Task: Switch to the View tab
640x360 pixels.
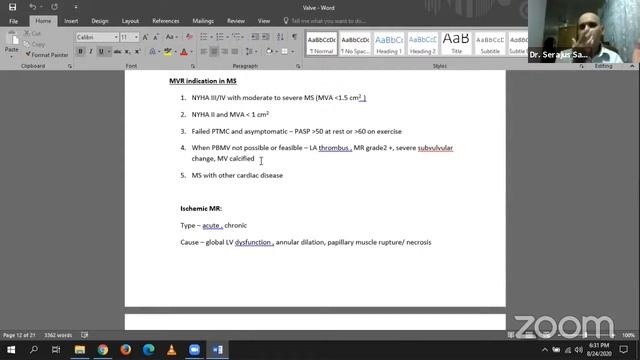Action: coord(264,21)
